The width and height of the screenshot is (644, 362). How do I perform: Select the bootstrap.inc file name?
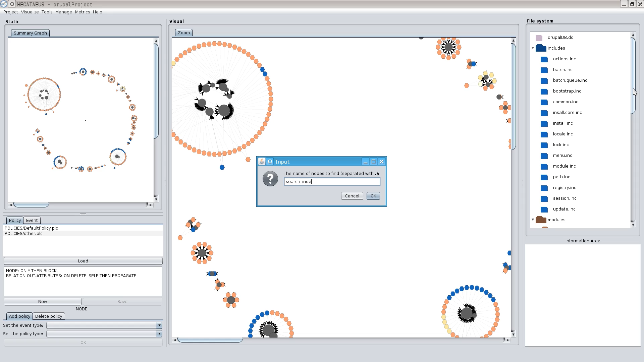pos(567,91)
